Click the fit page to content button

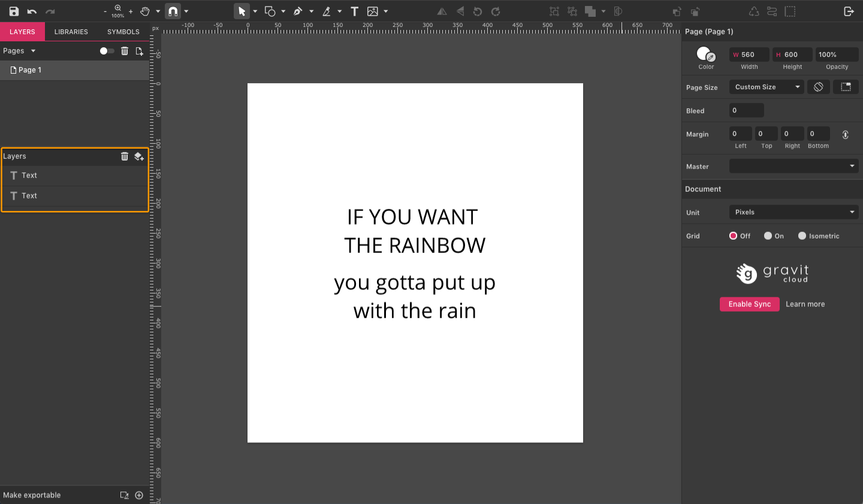point(846,87)
